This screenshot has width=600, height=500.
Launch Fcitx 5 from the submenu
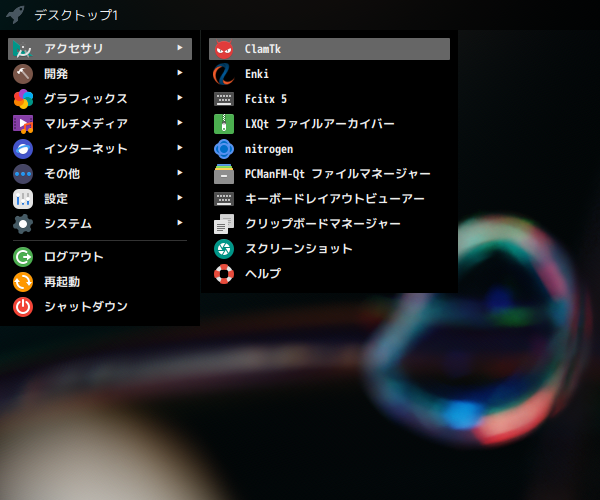pyautogui.click(x=329, y=99)
